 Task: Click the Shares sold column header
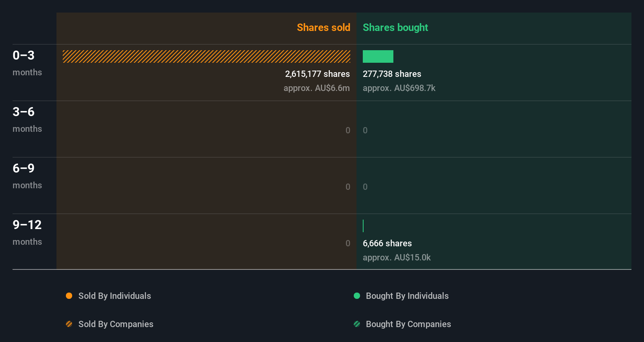(324, 27)
